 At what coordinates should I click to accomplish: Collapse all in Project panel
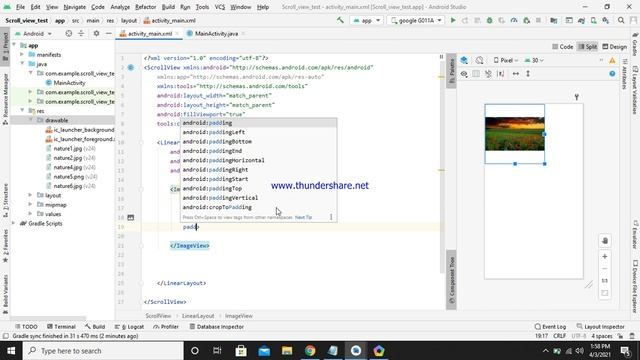(81, 33)
